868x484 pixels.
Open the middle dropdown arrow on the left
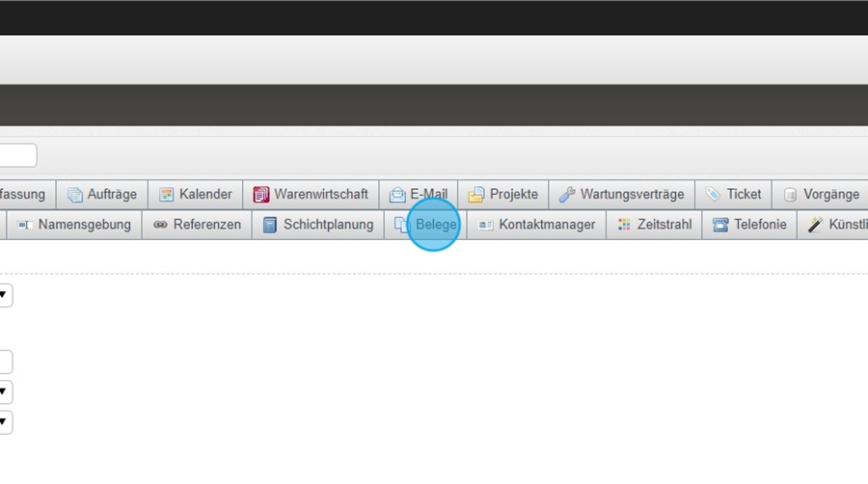5,391
